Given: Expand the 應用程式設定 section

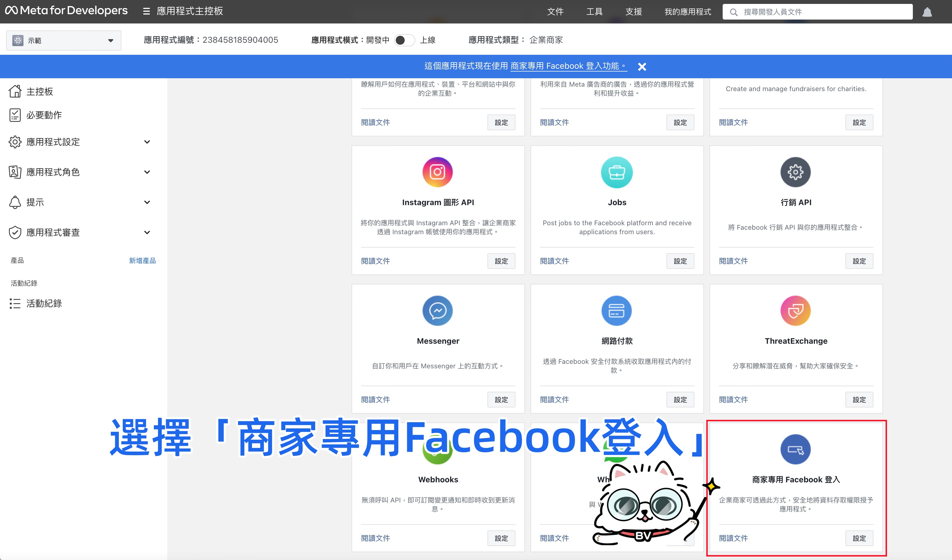Looking at the screenshot, I should [147, 142].
